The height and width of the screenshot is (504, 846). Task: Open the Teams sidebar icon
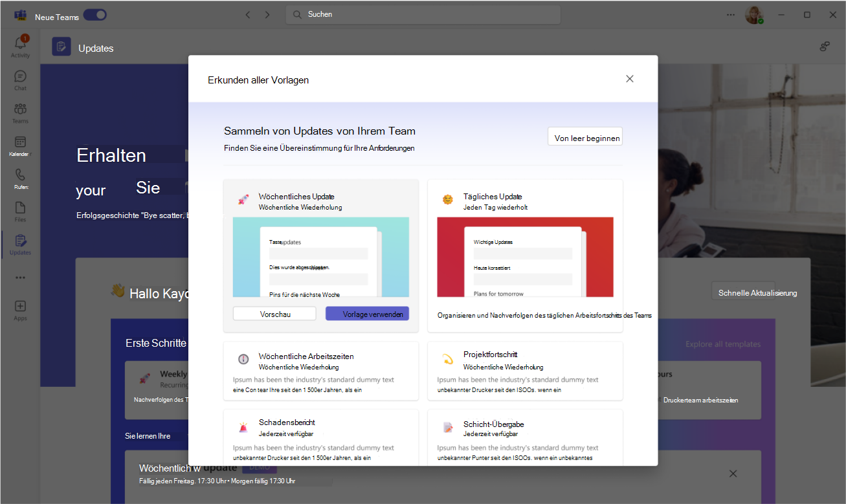(x=20, y=113)
